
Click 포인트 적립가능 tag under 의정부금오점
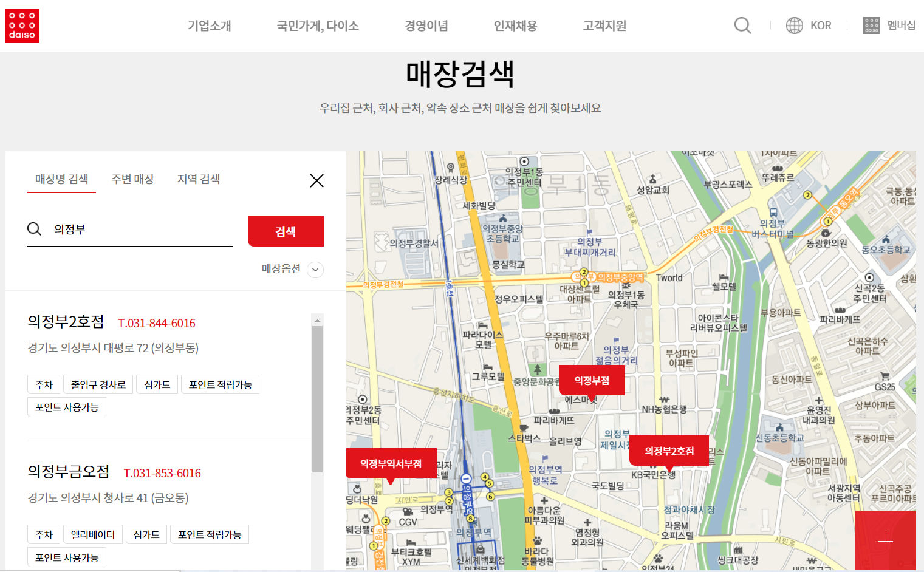click(210, 534)
